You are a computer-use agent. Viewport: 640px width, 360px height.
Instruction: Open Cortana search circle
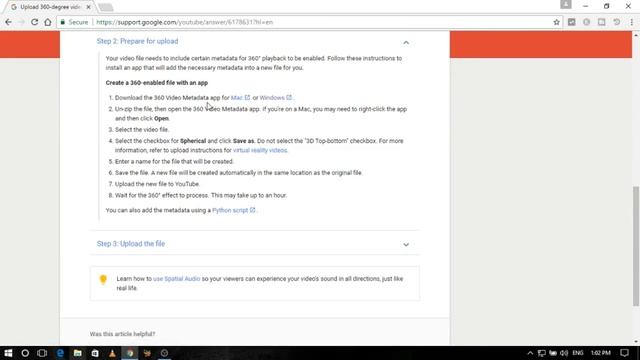coord(25,353)
